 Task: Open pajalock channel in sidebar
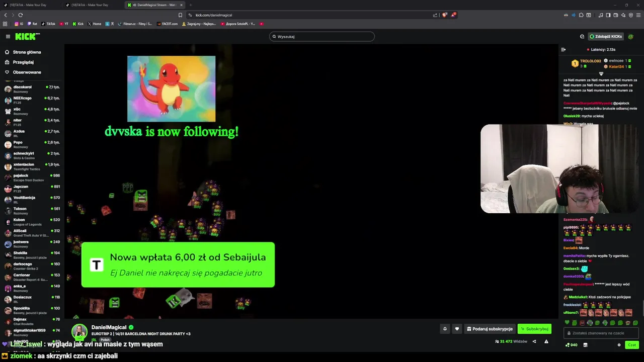pos(32,177)
